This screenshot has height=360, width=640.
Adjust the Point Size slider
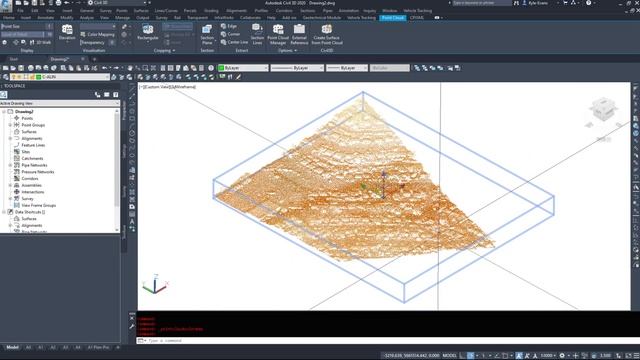click(x=27, y=26)
